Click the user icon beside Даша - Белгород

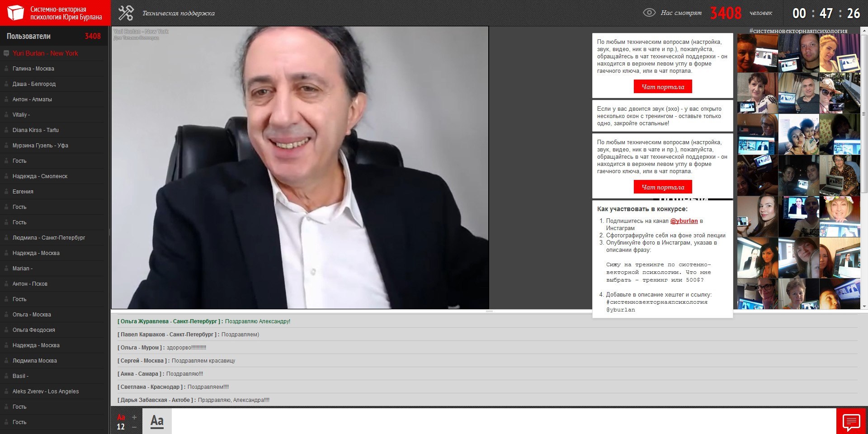click(x=6, y=84)
